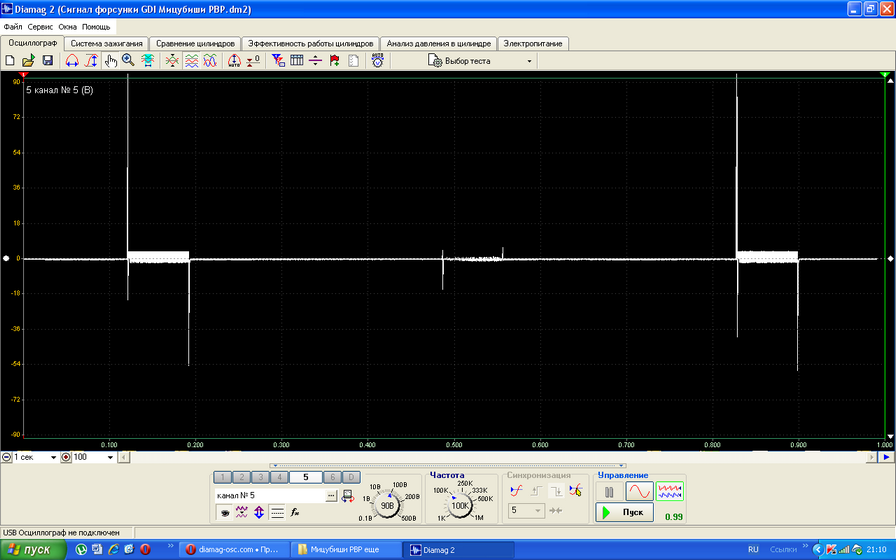Open the Windows пуск start menu

32,550
